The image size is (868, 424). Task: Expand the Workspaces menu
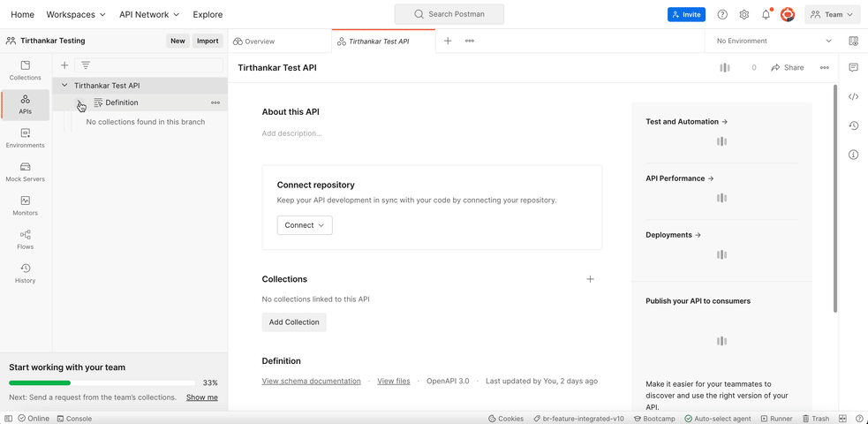(76, 15)
